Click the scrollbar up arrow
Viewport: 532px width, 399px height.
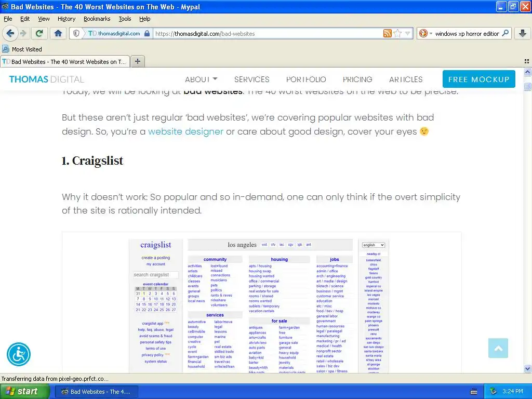527,72
